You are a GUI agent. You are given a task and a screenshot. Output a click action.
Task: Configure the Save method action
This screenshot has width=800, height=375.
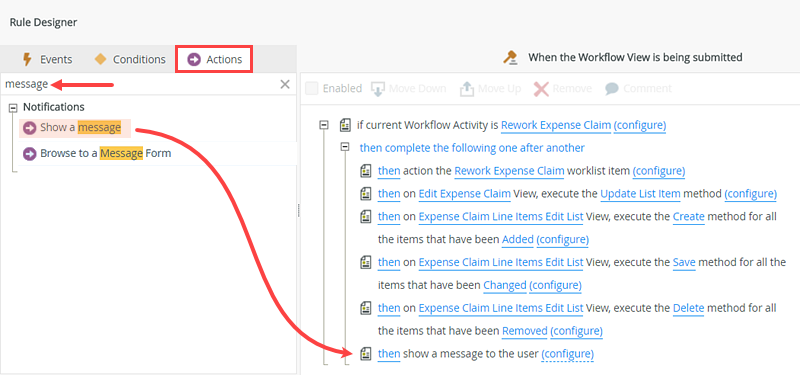(x=555, y=285)
